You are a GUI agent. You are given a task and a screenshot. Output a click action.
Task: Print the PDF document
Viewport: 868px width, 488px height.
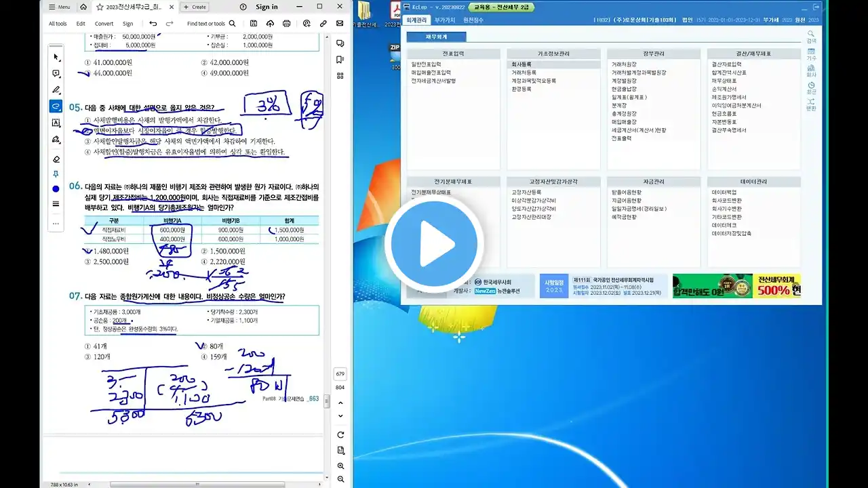(287, 23)
